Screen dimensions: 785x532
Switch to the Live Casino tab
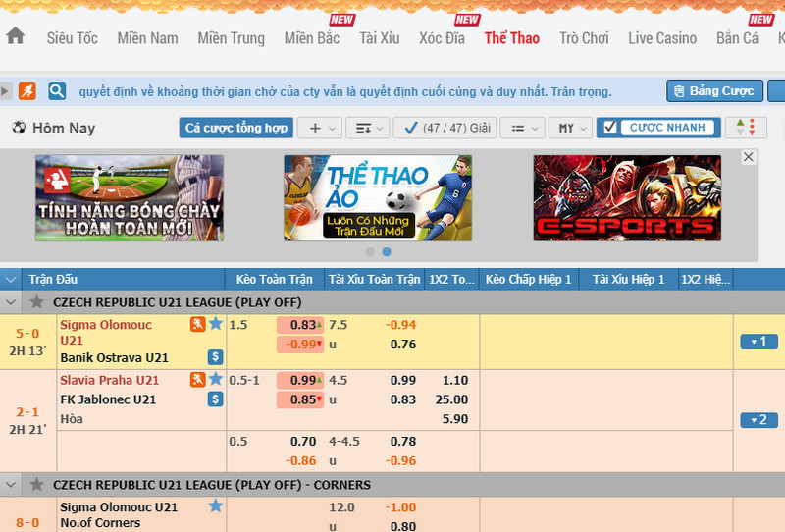[662, 38]
